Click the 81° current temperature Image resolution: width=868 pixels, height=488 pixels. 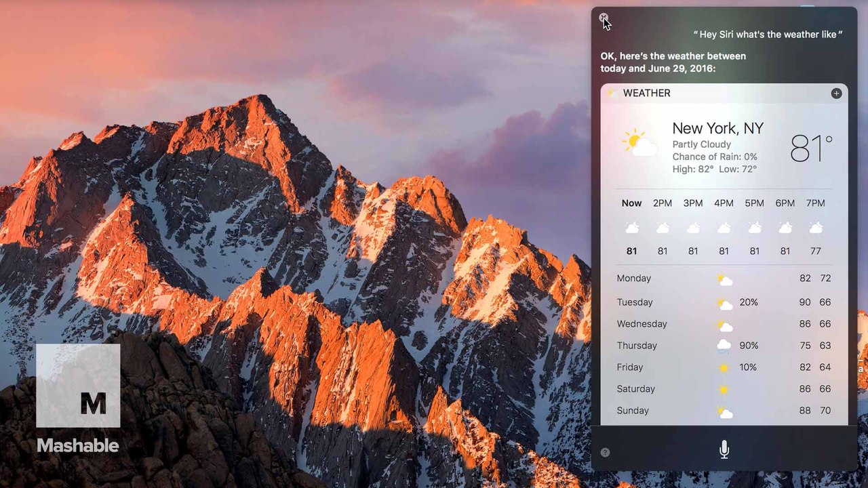tap(811, 148)
